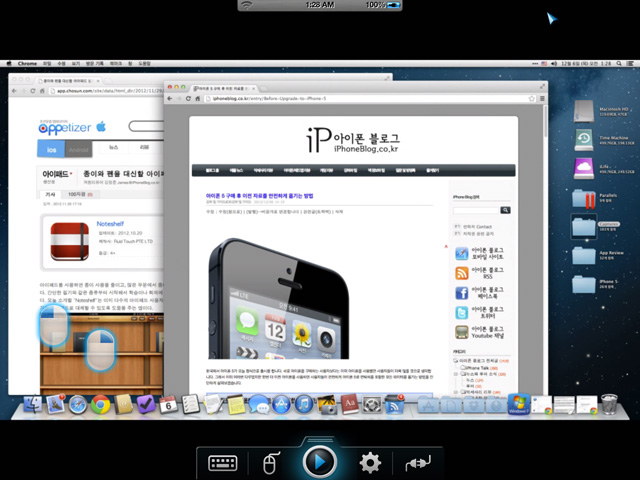
Task: Tap the mouse mode icon in the remote toolbar
Action: click(271, 463)
